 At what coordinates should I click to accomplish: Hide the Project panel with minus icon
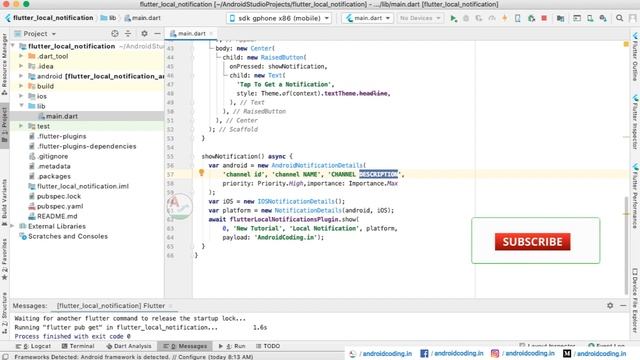point(157,33)
